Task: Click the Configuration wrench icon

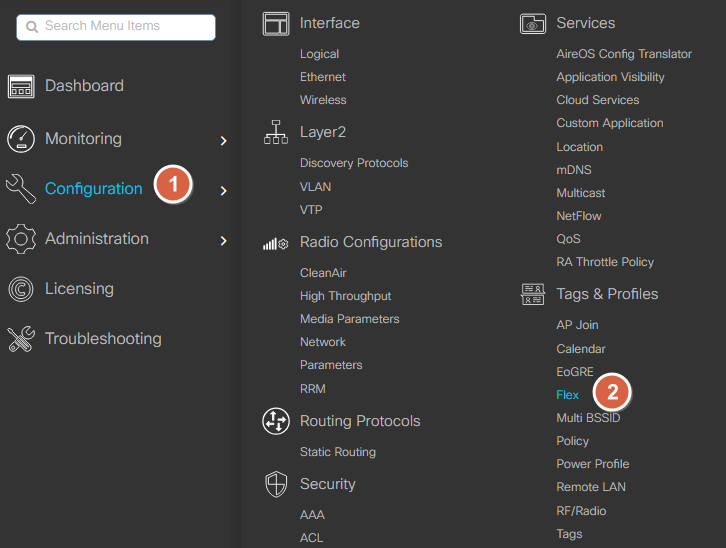Action: tap(21, 189)
